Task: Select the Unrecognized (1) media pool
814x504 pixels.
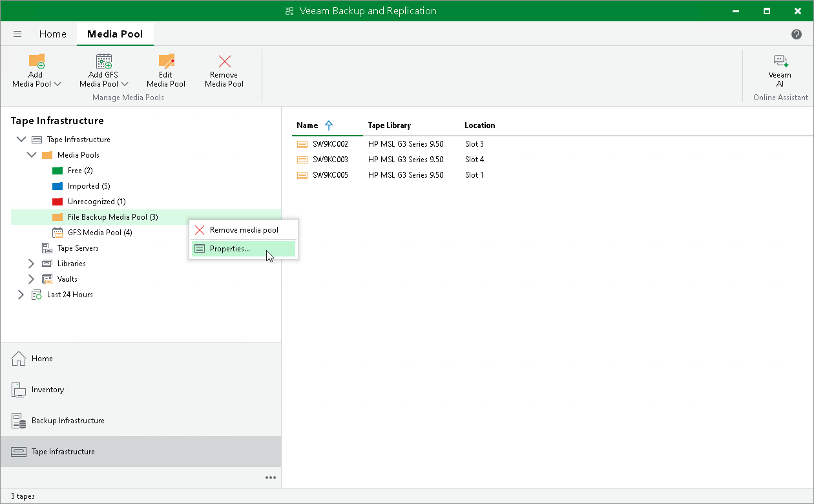Action: (97, 202)
